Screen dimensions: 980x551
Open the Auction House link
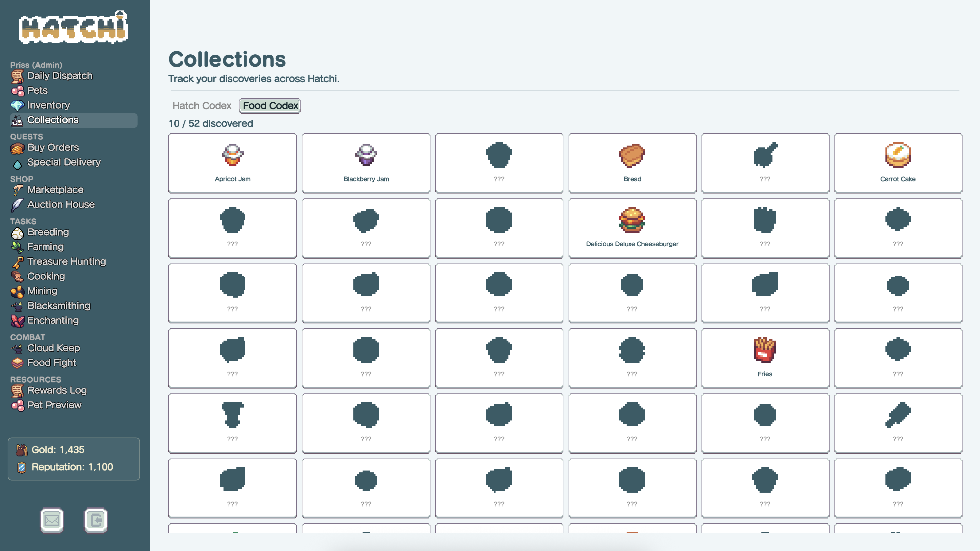click(x=61, y=204)
